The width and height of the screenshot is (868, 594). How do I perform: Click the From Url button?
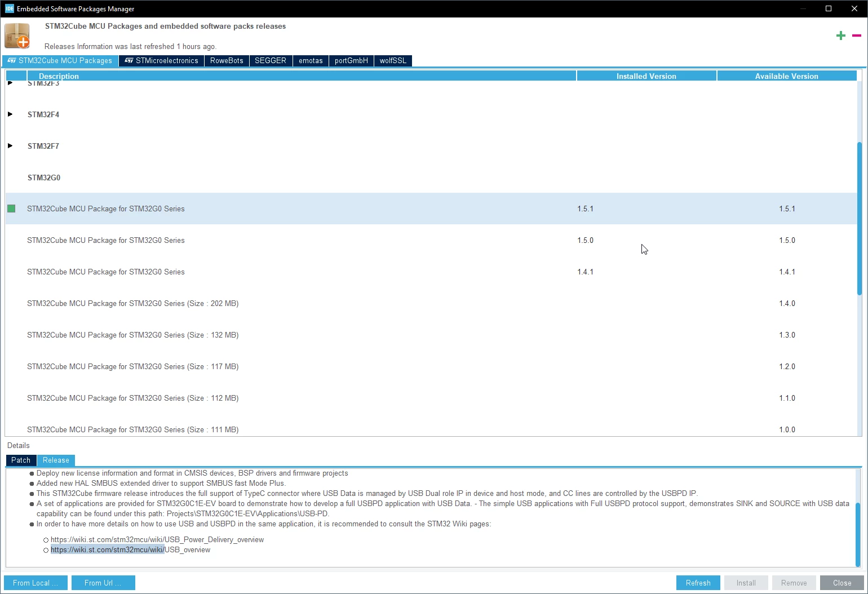103,583
